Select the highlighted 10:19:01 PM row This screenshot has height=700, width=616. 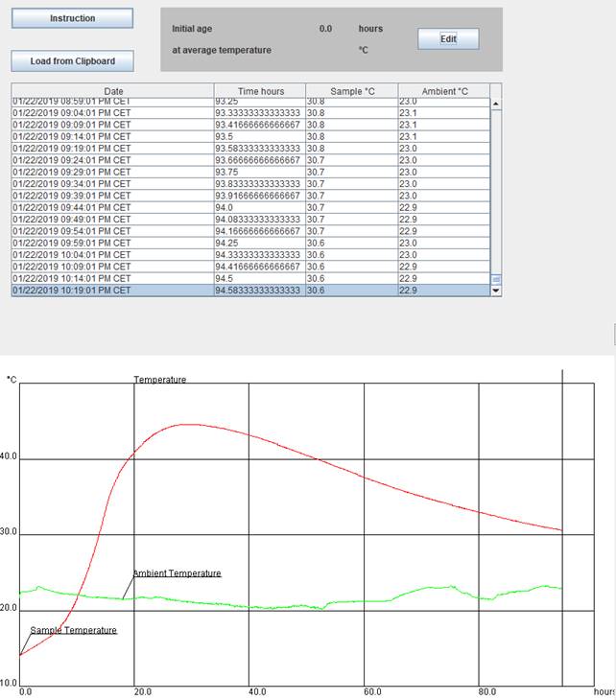pyautogui.click(x=113, y=290)
